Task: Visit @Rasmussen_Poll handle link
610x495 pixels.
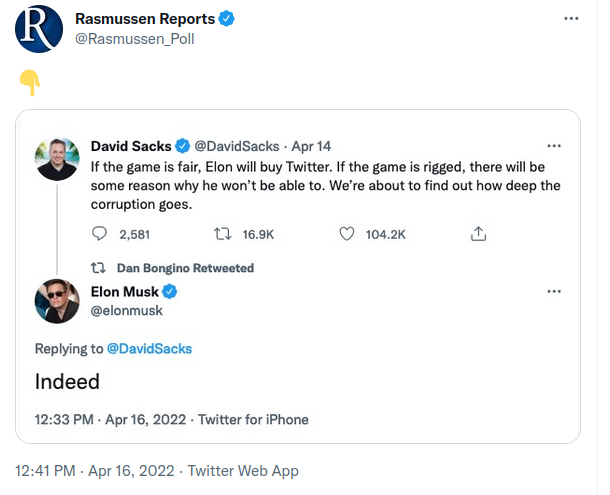Action: tap(135, 39)
